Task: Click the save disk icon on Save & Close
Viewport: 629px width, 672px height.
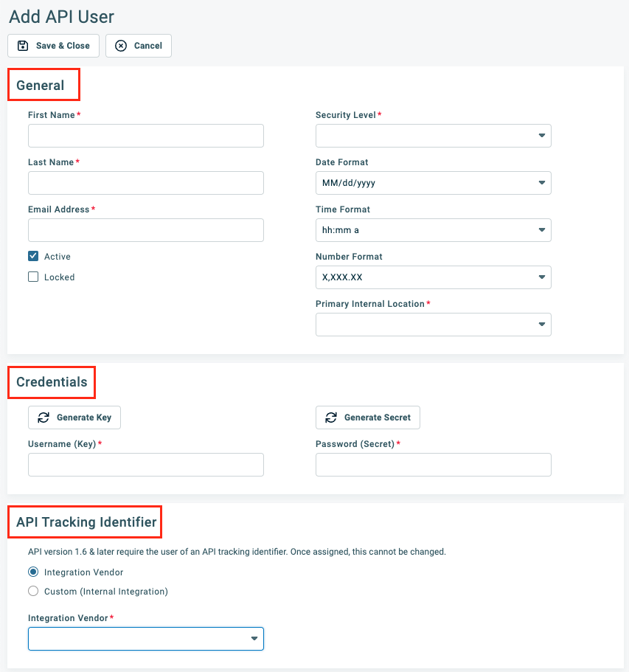Action: [21, 45]
